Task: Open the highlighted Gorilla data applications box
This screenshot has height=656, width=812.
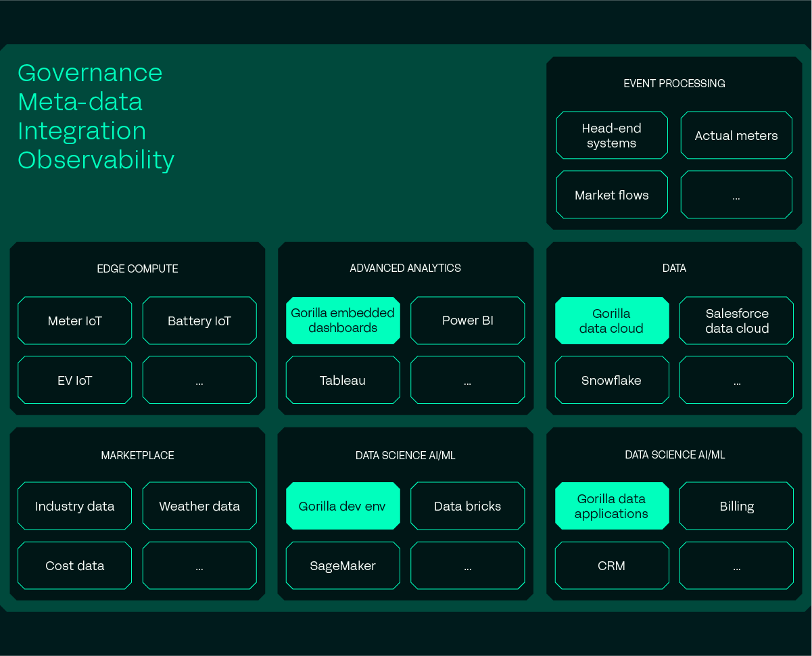Action: [612, 506]
